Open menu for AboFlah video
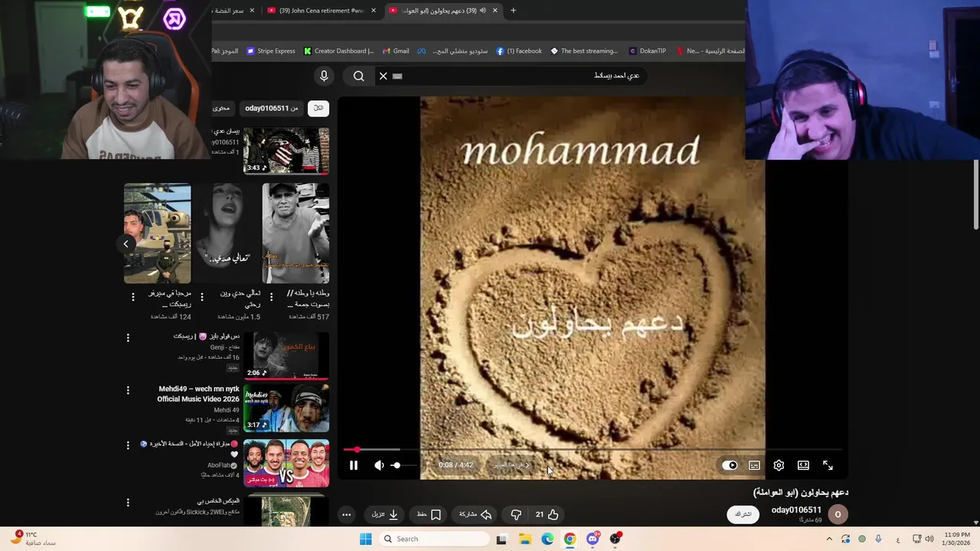Image resolution: width=980 pixels, height=551 pixels. [128, 445]
